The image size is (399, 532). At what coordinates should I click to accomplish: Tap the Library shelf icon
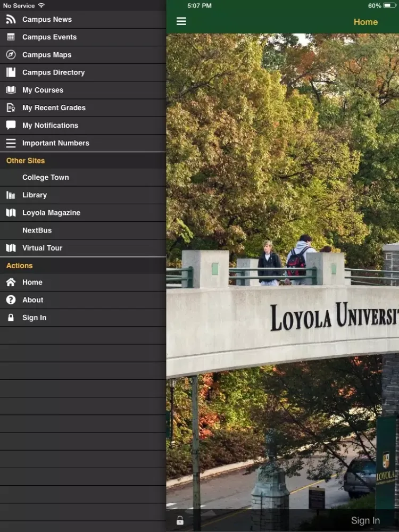11,195
